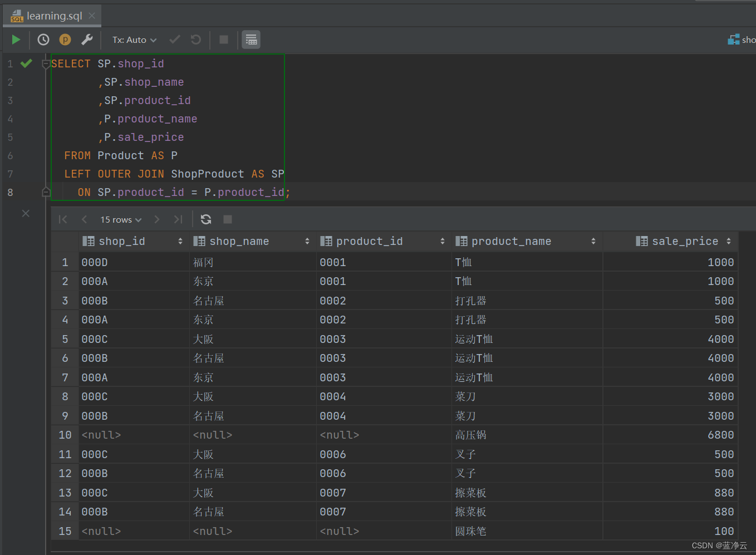Click the sort arrows on the sale_price column
Viewport: 756px width, 555px height.
pos(729,241)
